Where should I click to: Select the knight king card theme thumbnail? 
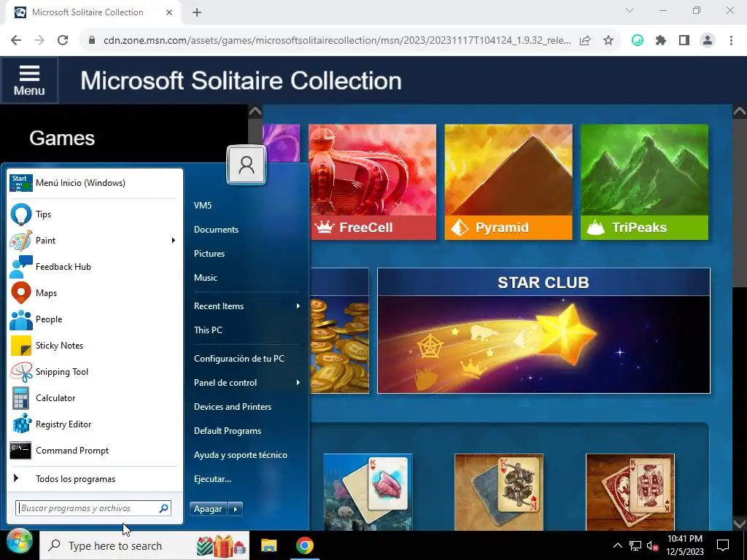(499, 492)
